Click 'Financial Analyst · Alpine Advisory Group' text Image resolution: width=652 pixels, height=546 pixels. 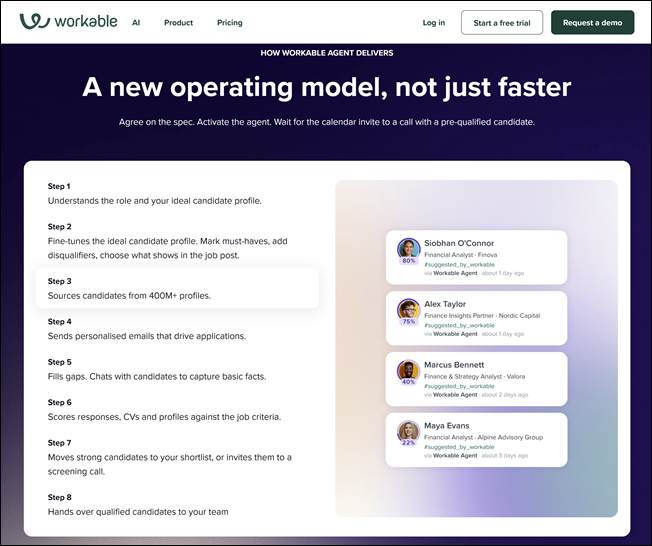(483, 437)
